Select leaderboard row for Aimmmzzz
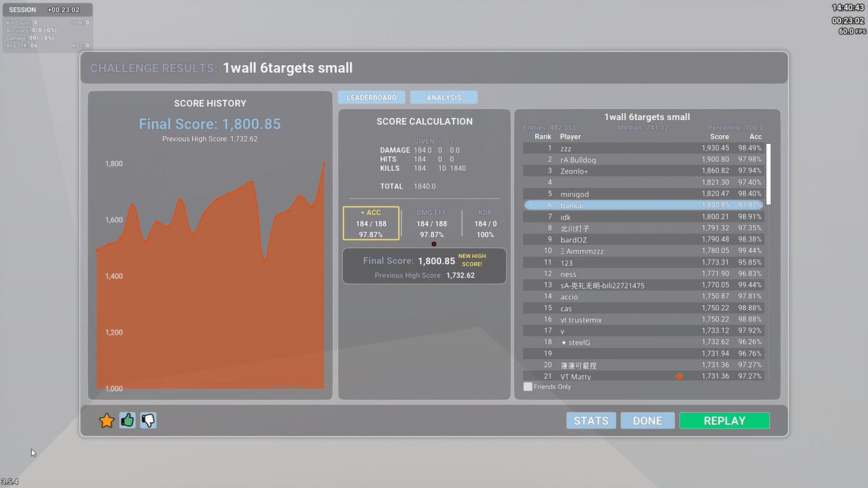The image size is (868, 488). (643, 251)
